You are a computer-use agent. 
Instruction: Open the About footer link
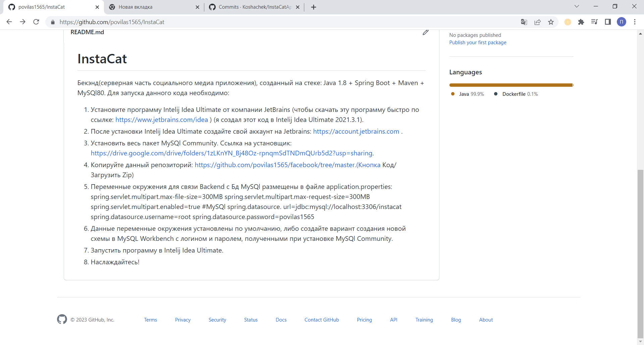pyautogui.click(x=486, y=320)
